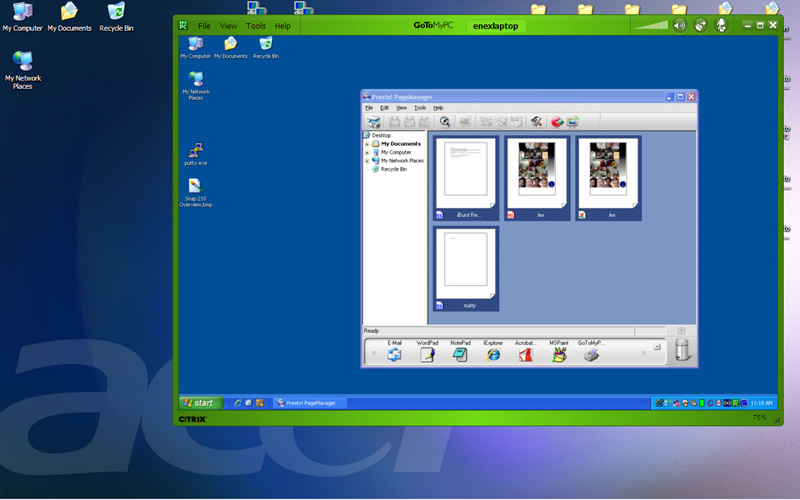Click the remote Start button

(x=201, y=403)
